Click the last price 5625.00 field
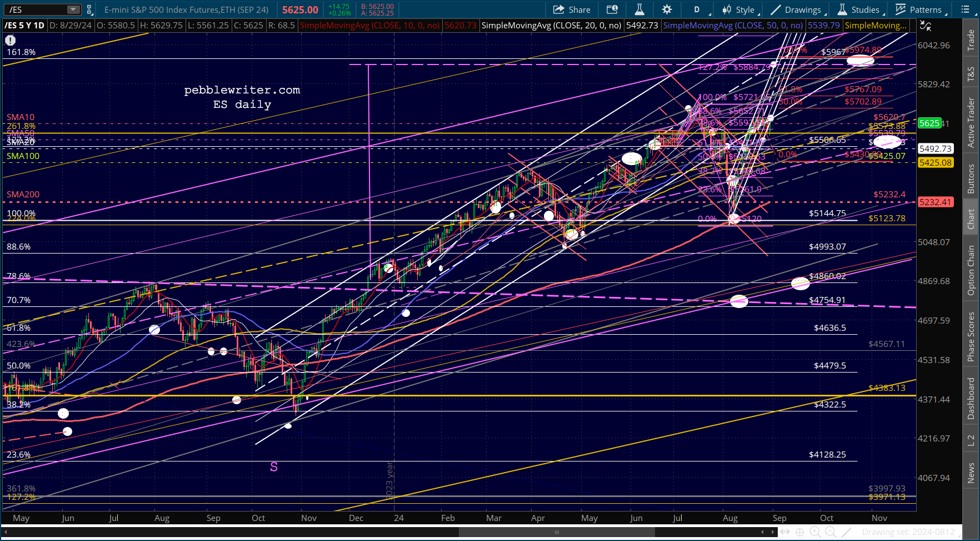Screen dimensions: 980x541 (x=300, y=9)
